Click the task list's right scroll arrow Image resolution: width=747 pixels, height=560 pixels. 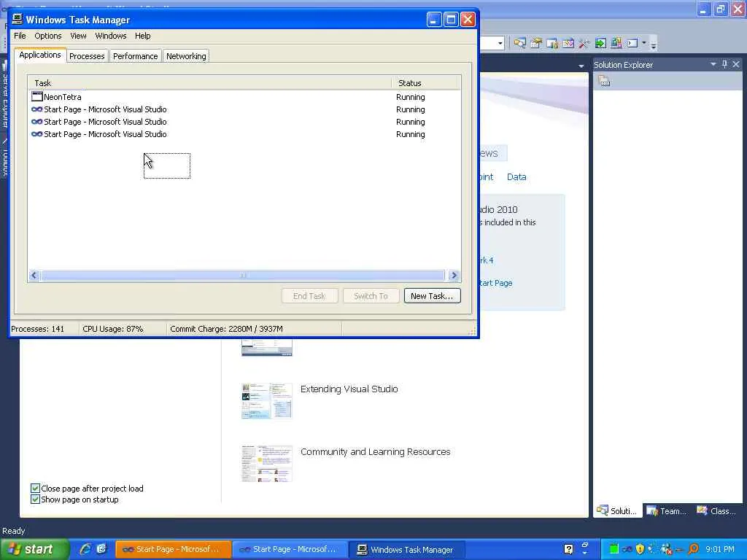pyautogui.click(x=454, y=275)
